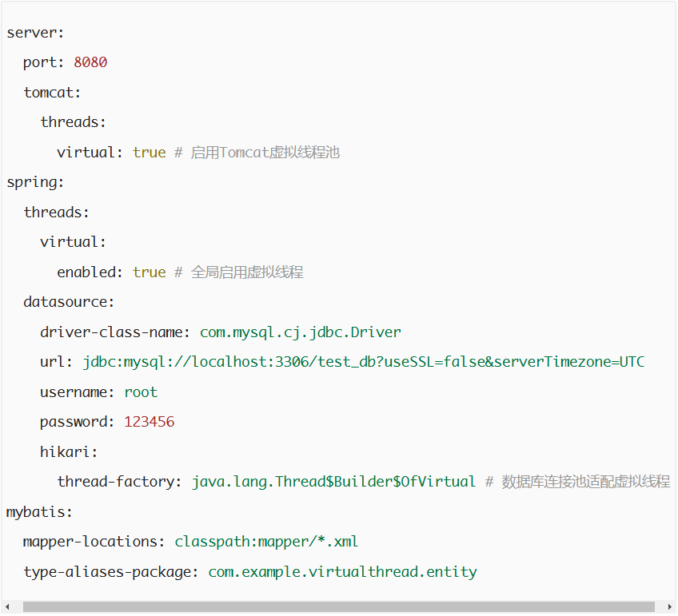Click the classpath:mapper/*.xml value
Viewport: 678px width, 616px height.
pyautogui.click(x=266, y=542)
